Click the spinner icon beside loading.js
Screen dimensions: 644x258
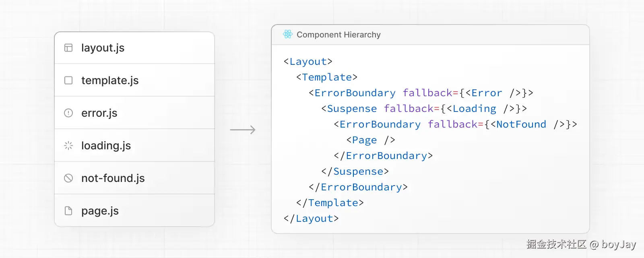click(x=68, y=146)
